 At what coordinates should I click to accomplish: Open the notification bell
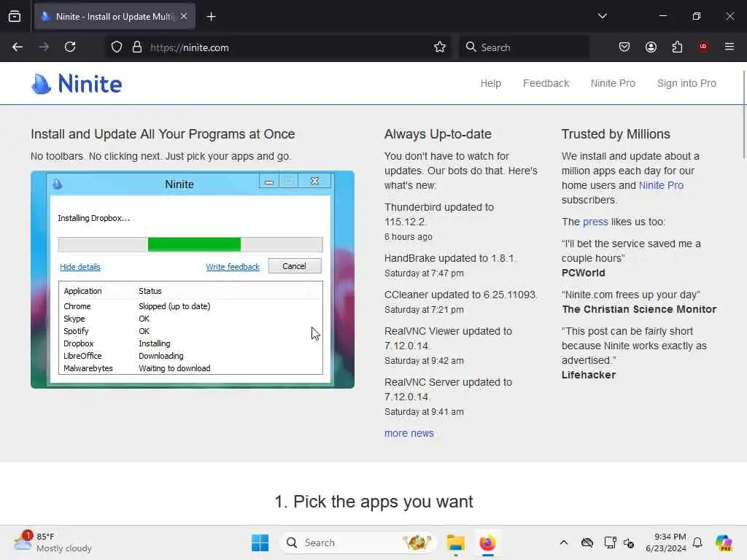[x=697, y=542]
